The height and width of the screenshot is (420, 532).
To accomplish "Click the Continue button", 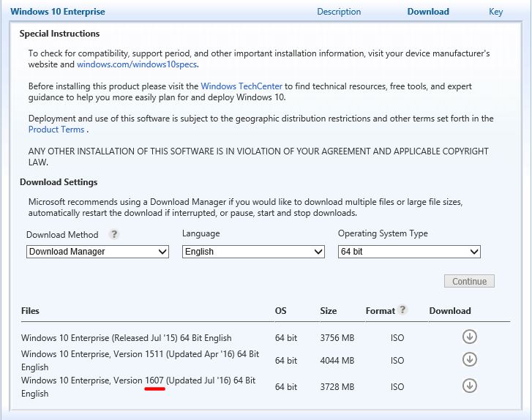I will 469,281.
